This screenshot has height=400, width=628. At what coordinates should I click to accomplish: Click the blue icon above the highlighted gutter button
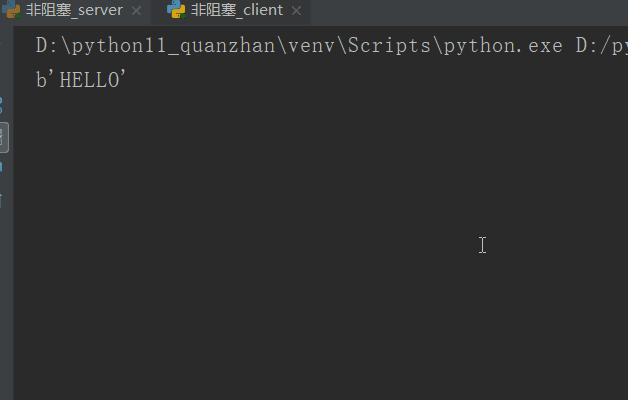1,105
